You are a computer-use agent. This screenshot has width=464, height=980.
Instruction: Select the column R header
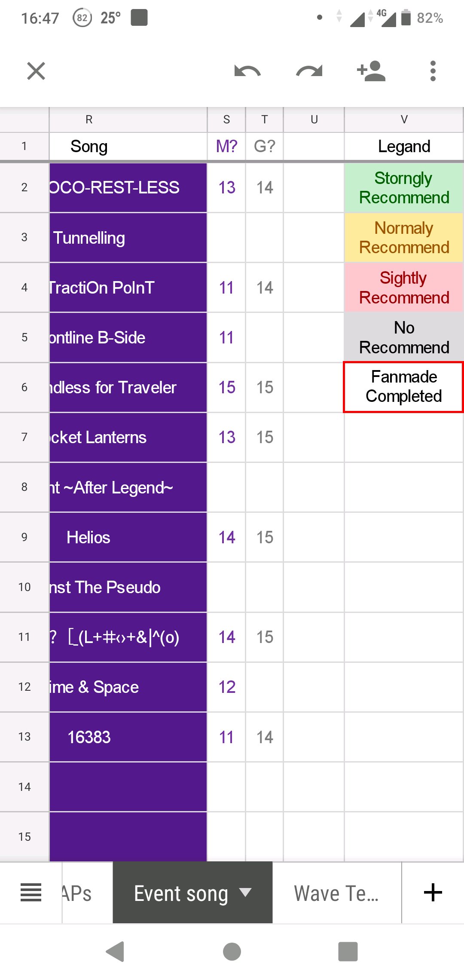click(x=89, y=119)
